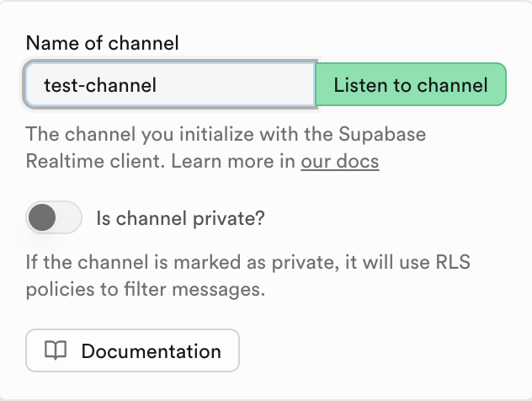Toggle the Is channel private switch
532x401 pixels.
point(54,219)
